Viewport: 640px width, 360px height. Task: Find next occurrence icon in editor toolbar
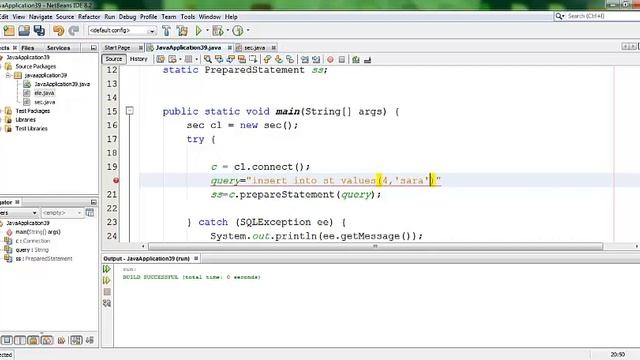click(x=230, y=60)
